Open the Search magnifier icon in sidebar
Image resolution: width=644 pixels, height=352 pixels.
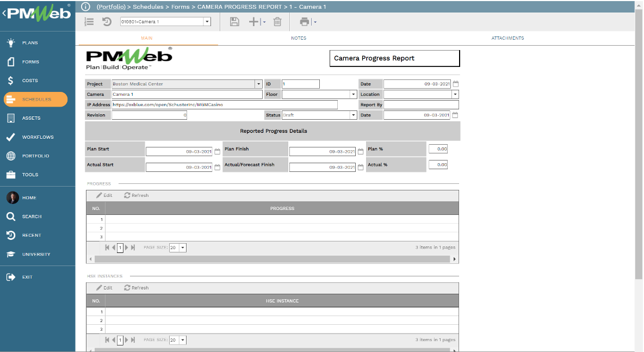[x=11, y=217]
